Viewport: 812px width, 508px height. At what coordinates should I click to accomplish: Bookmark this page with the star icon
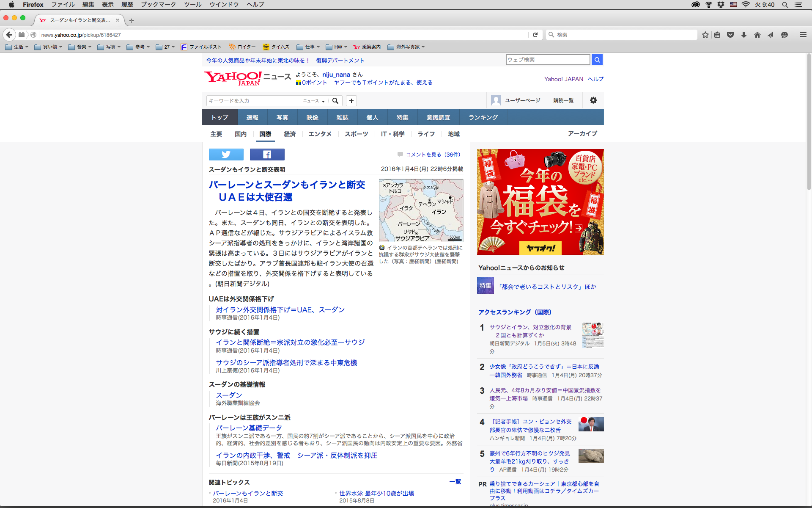[x=705, y=35]
